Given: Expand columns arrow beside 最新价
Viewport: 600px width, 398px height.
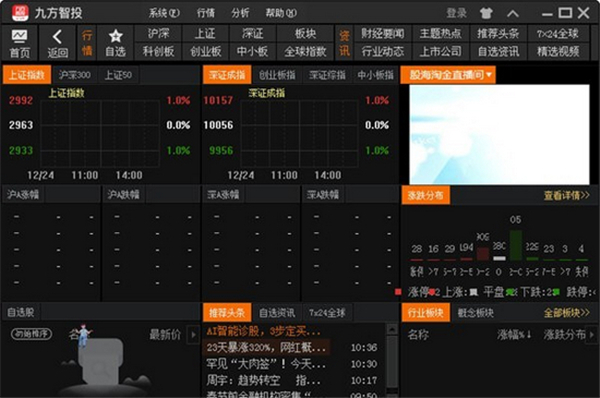Looking at the screenshot, I should click(193, 334).
